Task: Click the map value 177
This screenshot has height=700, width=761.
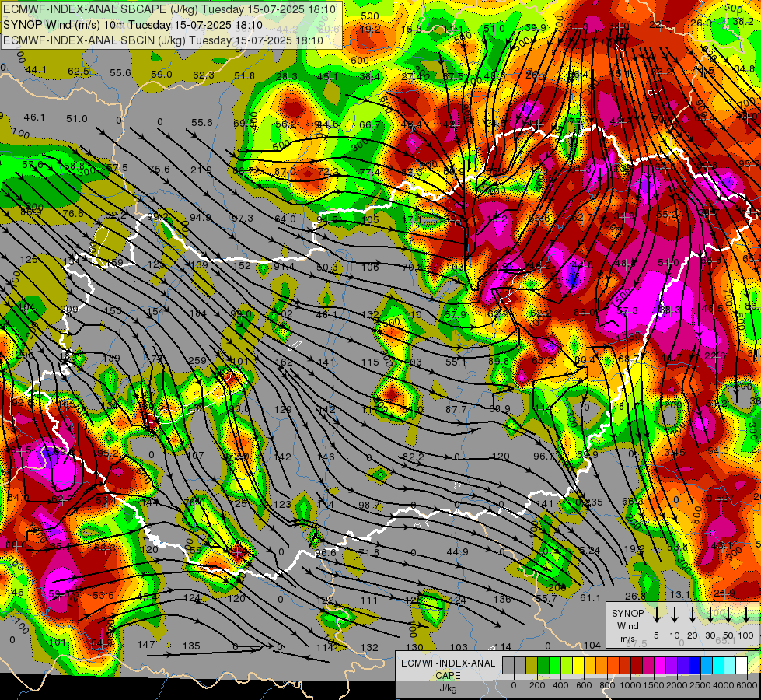Action: [155, 359]
